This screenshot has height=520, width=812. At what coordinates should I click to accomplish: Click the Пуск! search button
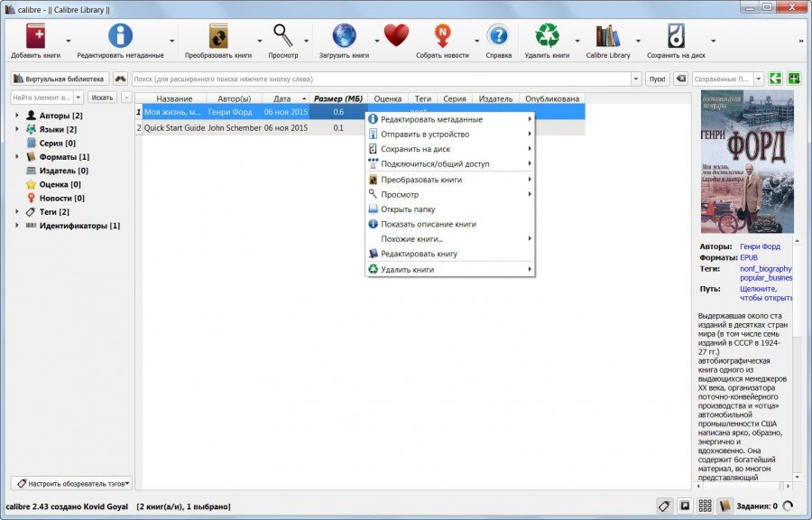coord(658,79)
